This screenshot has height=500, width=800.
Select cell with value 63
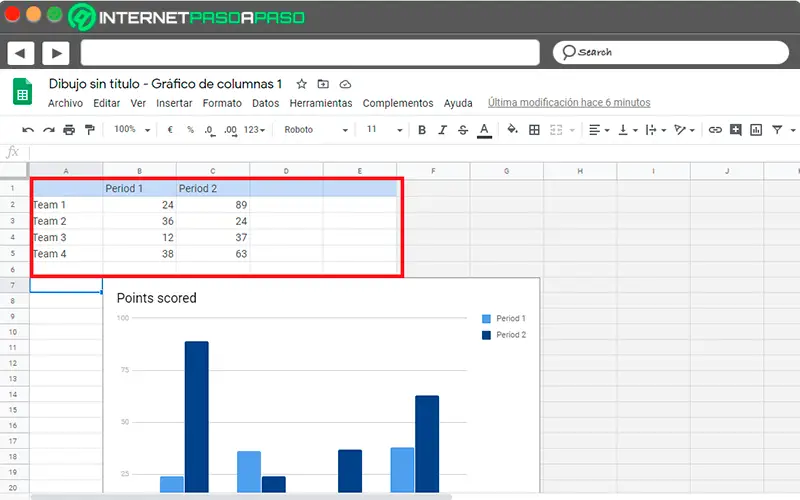[213, 254]
